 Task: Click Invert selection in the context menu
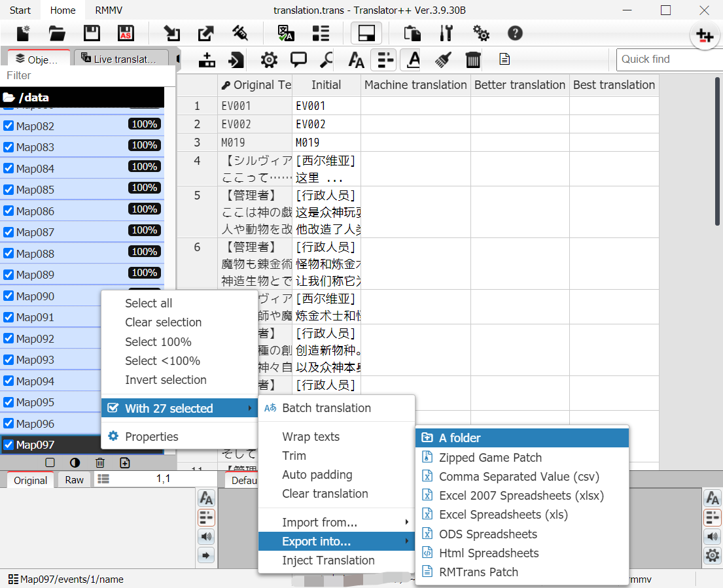point(166,380)
